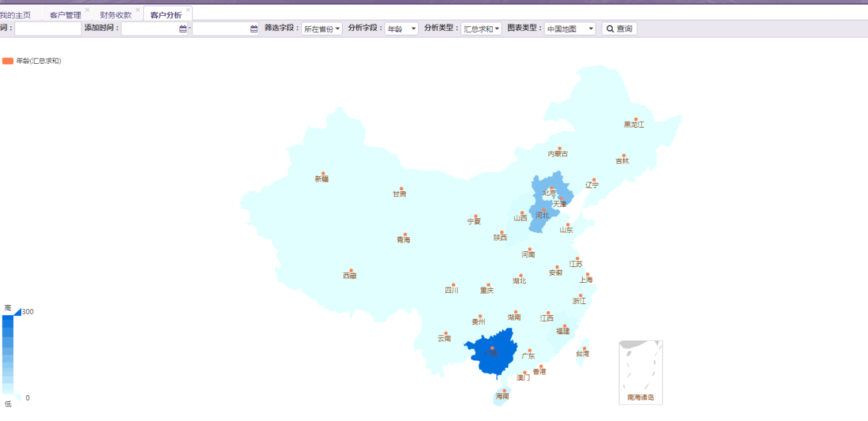
Task: Expand the 图表类型 dropdown showing 中国地图
Action: click(569, 29)
